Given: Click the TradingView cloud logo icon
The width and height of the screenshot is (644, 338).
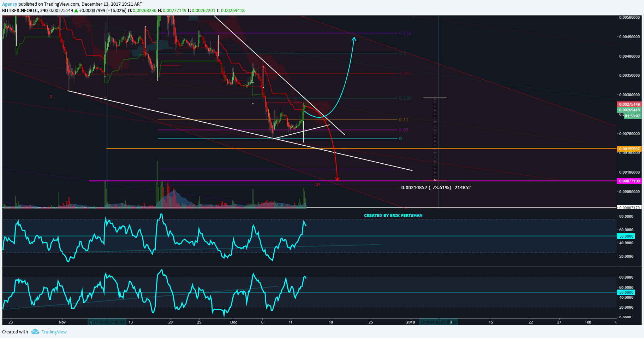Looking at the screenshot, I should pyautogui.click(x=35, y=331).
